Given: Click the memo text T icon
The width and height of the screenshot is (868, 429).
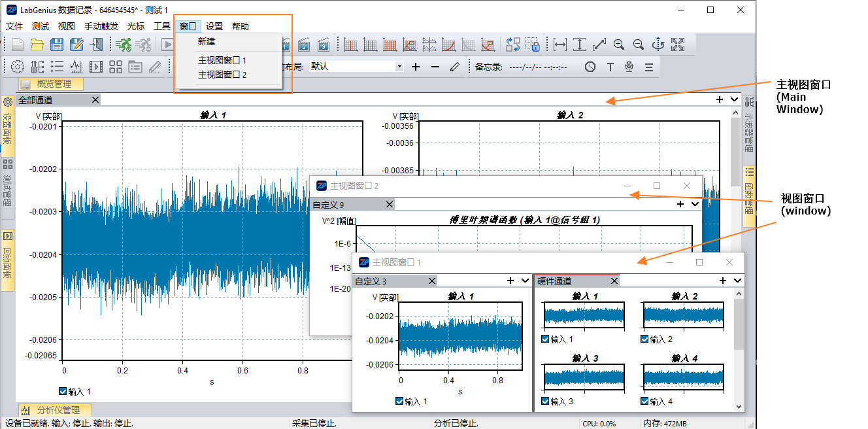Looking at the screenshot, I should coord(610,67).
